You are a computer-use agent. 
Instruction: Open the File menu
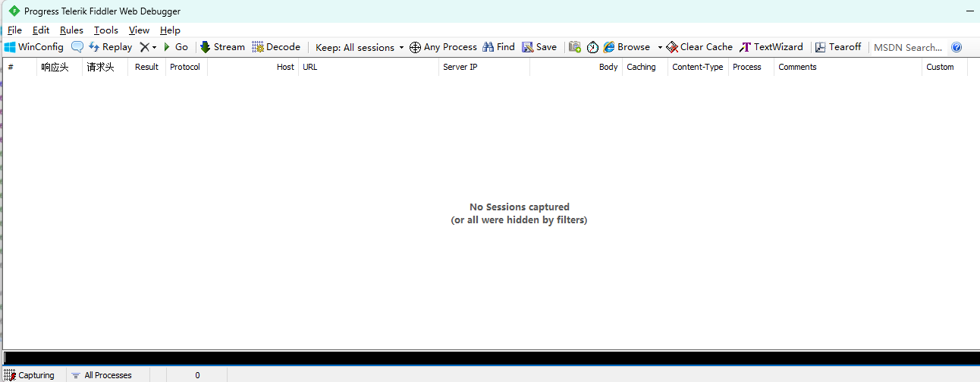pos(14,30)
